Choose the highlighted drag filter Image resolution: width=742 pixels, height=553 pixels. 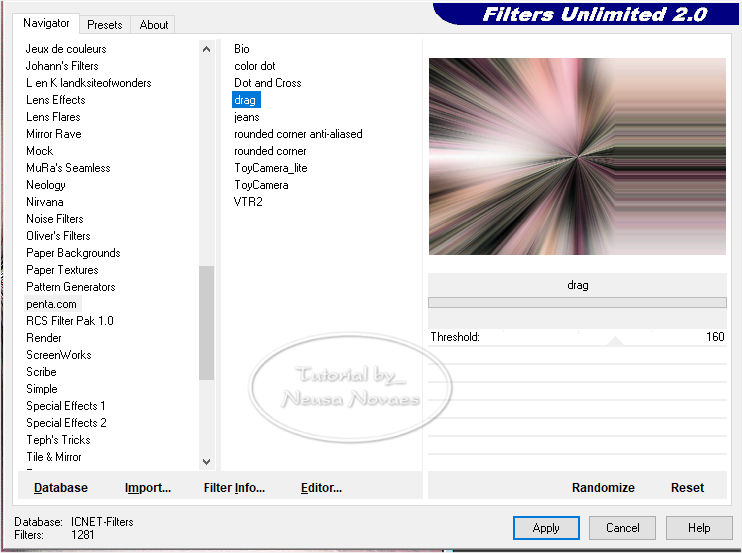click(x=245, y=100)
